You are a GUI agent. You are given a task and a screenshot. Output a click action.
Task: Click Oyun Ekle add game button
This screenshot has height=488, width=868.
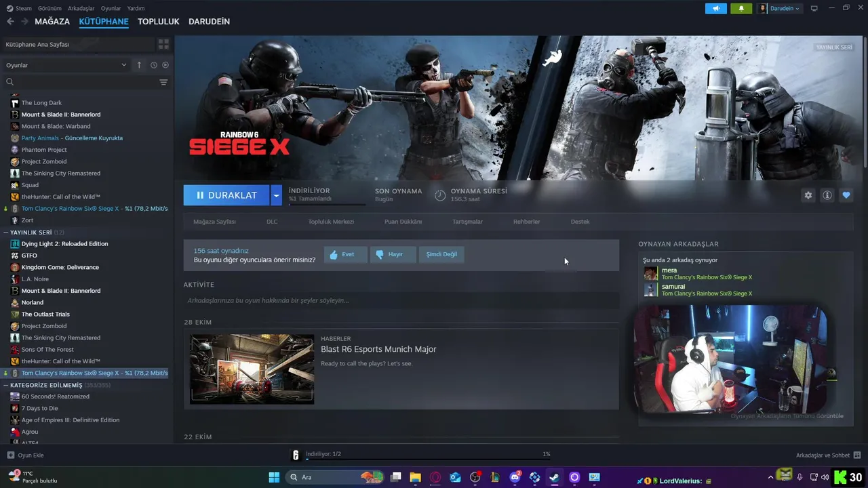coord(25,455)
